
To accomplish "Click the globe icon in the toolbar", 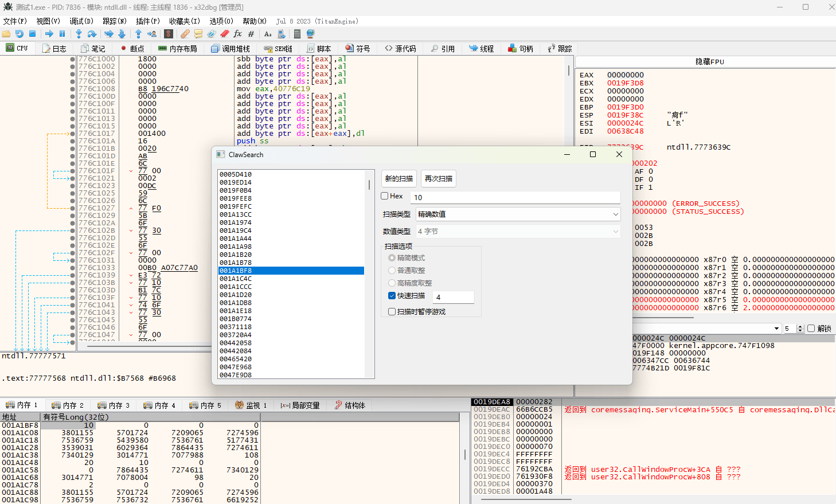I will click(311, 34).
